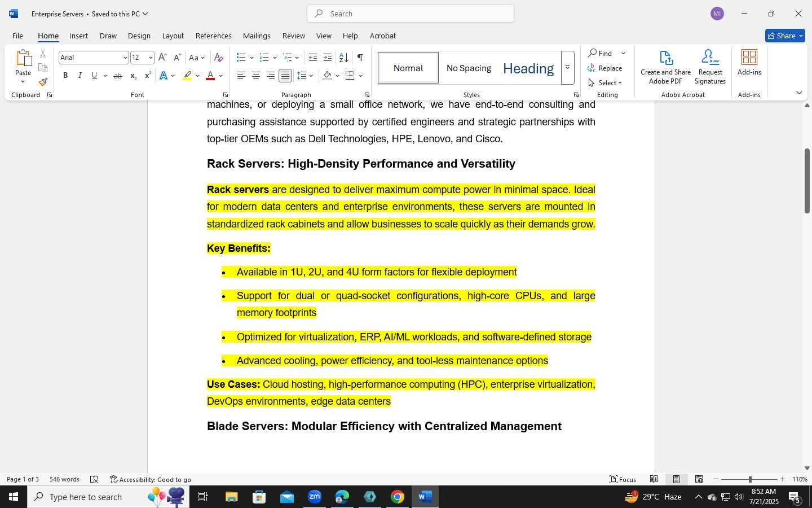Apply red font color

[x=210, y=76]
